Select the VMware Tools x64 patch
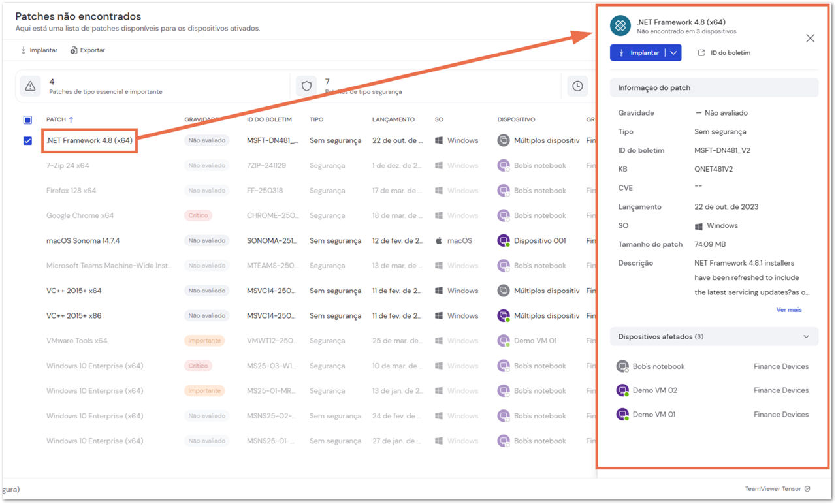Image resolution: width=836 pixels, height=504 pixels. (77, 341)
